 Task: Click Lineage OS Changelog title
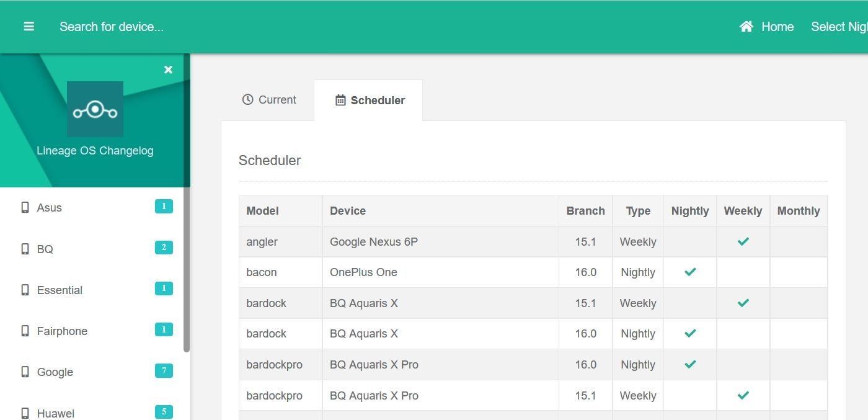pyautogui.click(x=95, y=151)
